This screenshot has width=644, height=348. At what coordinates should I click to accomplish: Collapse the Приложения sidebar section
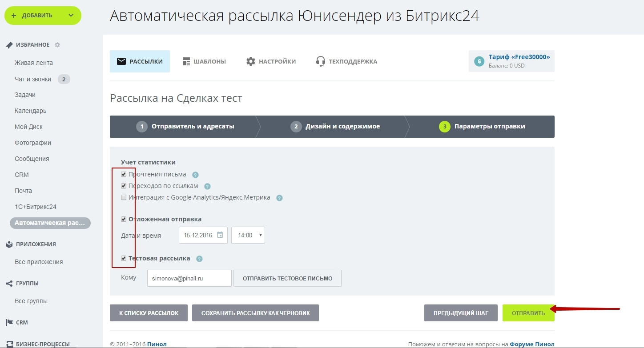pos(36,244)
